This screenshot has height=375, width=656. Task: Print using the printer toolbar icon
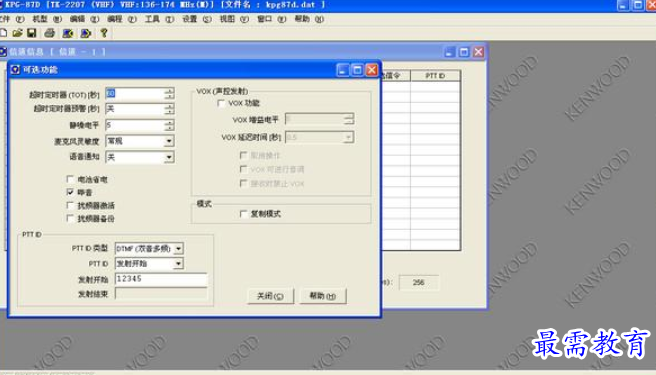[x=49, y=33]
